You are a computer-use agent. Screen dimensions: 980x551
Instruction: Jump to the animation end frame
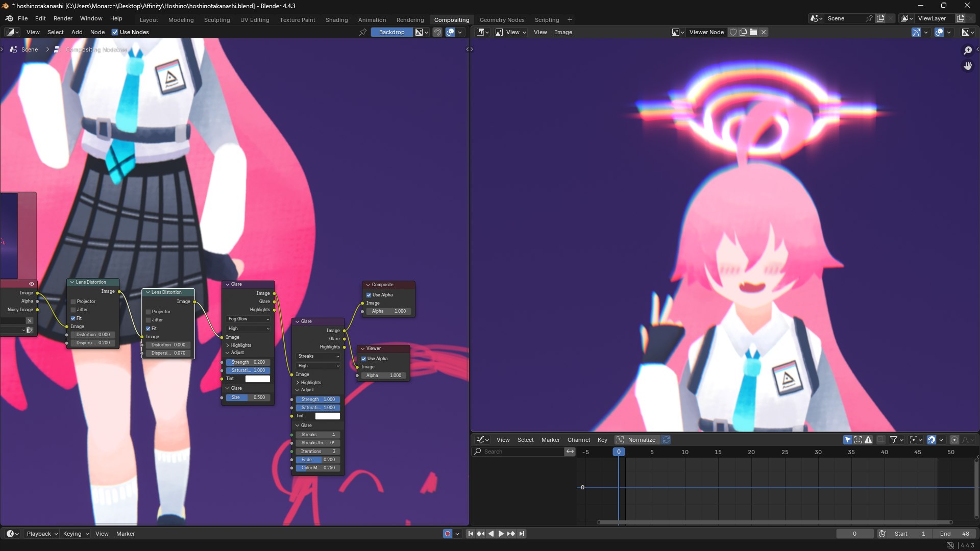click(522, 534)
